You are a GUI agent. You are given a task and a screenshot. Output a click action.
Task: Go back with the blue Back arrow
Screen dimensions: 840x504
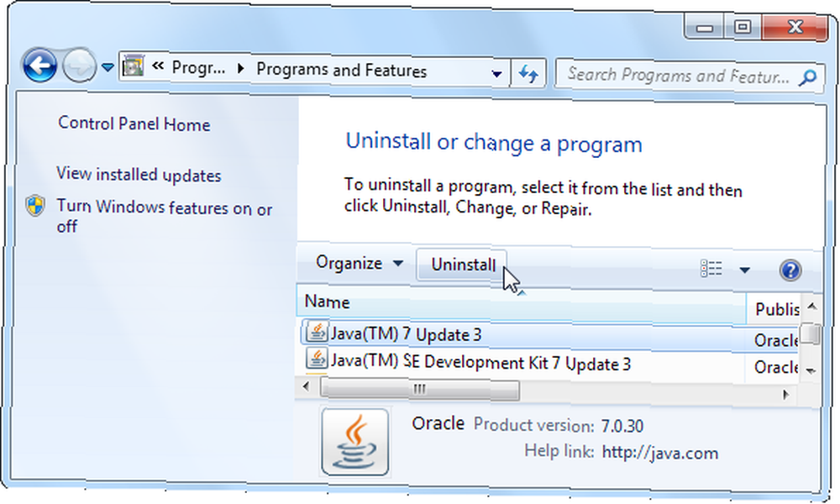39,66
